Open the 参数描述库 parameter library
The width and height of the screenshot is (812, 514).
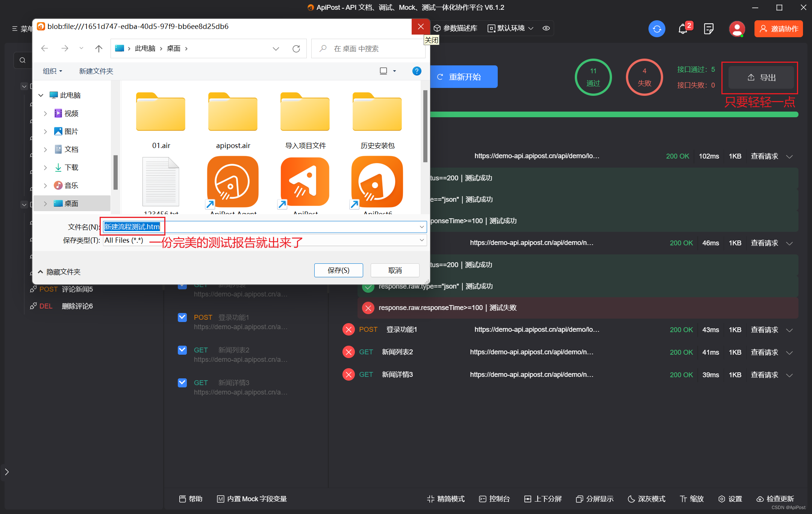tap(455, 28)
